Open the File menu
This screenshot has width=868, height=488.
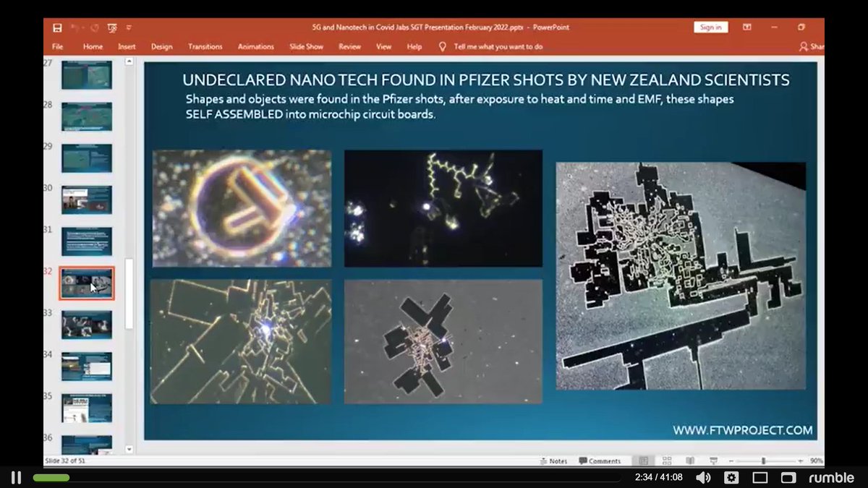pyautogui.click(x=57, y=46)
